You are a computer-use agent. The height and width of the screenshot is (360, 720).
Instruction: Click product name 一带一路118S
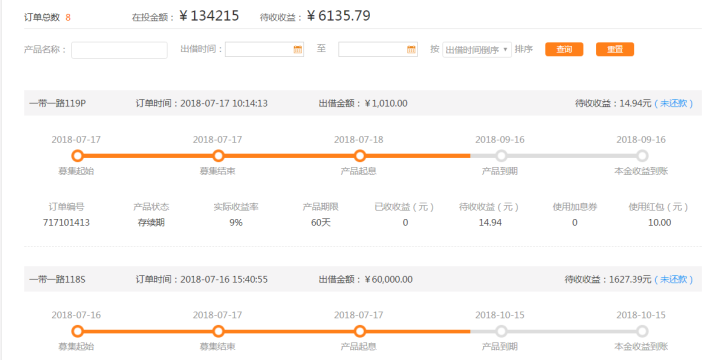click(x=57, y=279)
